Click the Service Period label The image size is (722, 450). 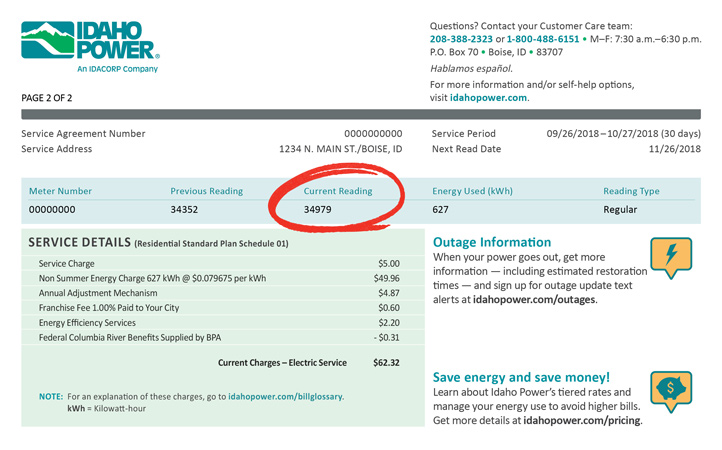pyautogui.click(x=464, y=134)
